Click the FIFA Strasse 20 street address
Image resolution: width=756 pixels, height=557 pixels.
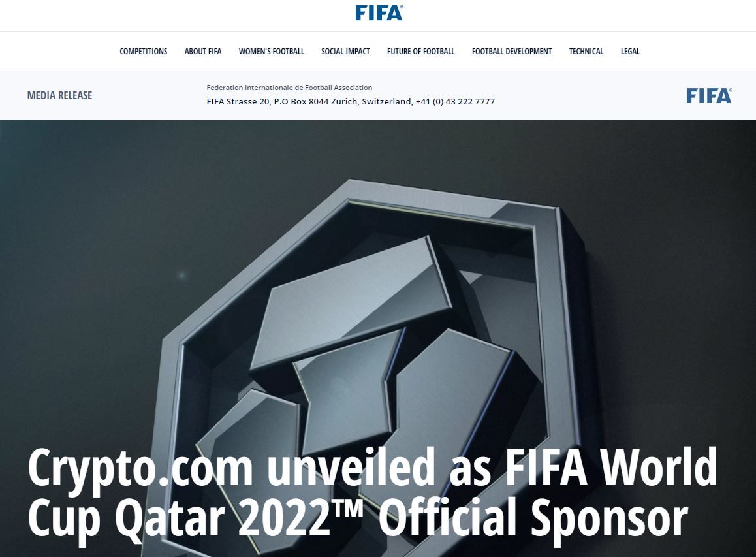pyautogui.click(x=238, y=101)
